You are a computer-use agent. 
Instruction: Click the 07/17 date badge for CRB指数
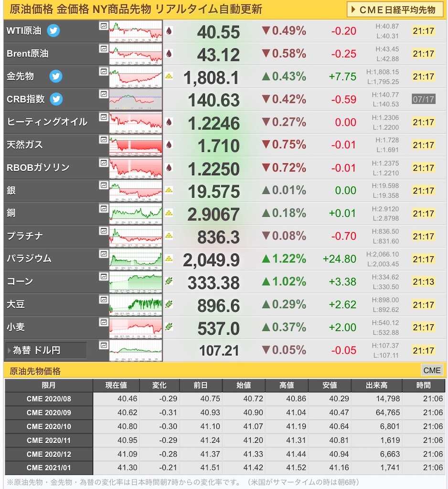point(423,99)
